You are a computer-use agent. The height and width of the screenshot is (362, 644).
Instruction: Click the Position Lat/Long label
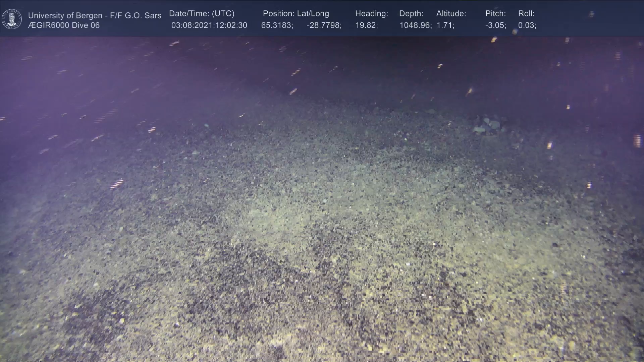[x=296, y=14]
